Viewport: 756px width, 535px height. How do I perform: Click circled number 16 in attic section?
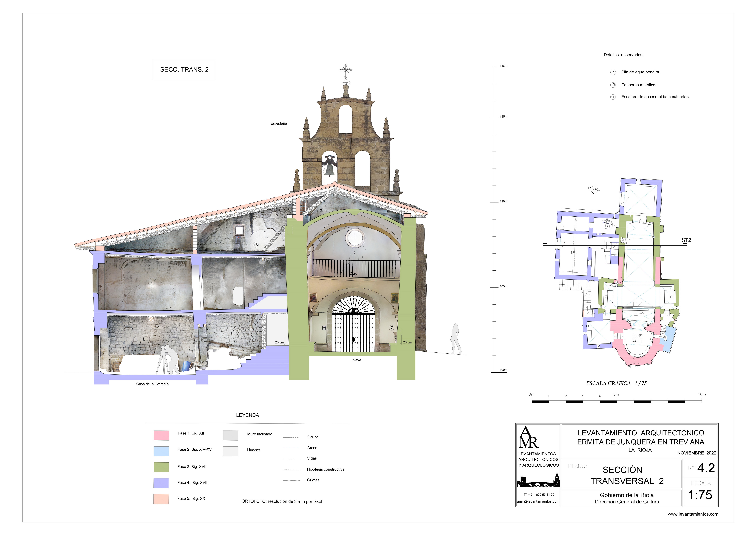256,245
